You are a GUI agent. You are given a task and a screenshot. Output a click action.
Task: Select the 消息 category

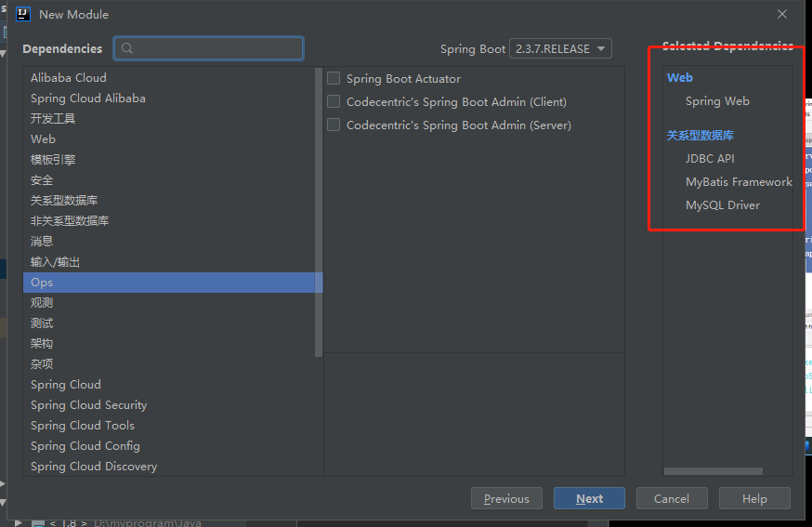(x=169, y=242)
